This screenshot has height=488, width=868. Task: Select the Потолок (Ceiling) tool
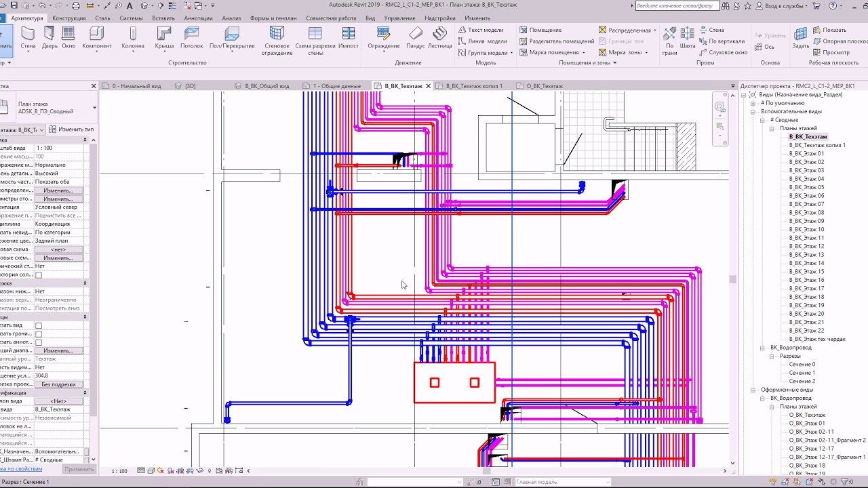(192, 38)
